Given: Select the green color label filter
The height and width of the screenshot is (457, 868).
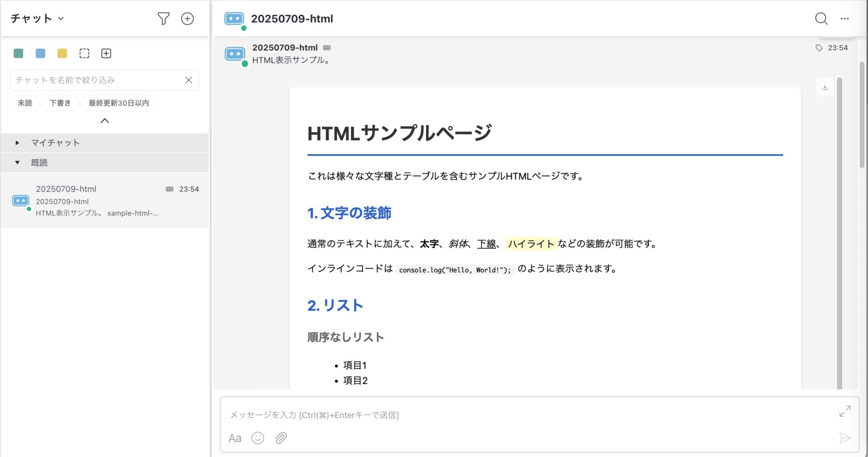Looking at the screenshot, I should [19, 53].
